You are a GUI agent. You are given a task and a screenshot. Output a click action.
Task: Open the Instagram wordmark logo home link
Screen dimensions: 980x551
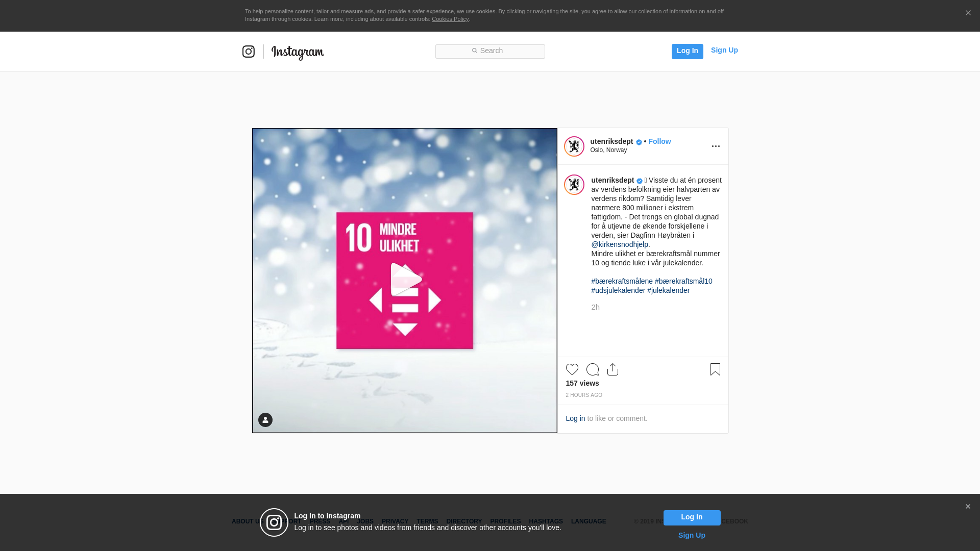(x=298, y=52)
